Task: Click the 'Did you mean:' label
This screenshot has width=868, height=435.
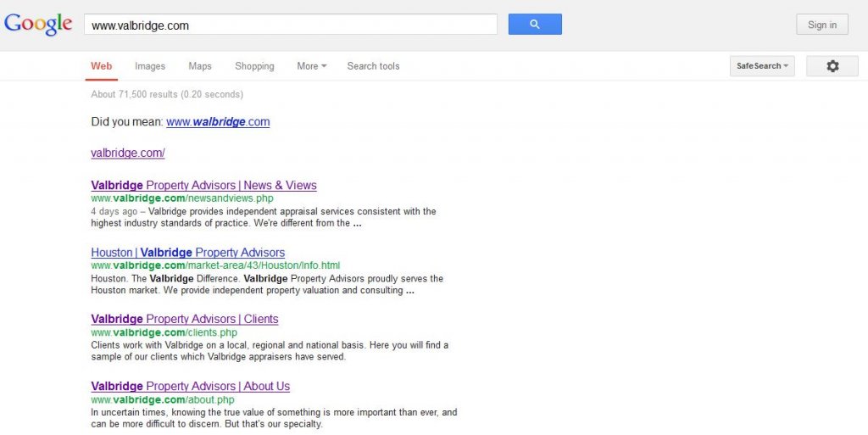Action: tap(127, 122)
